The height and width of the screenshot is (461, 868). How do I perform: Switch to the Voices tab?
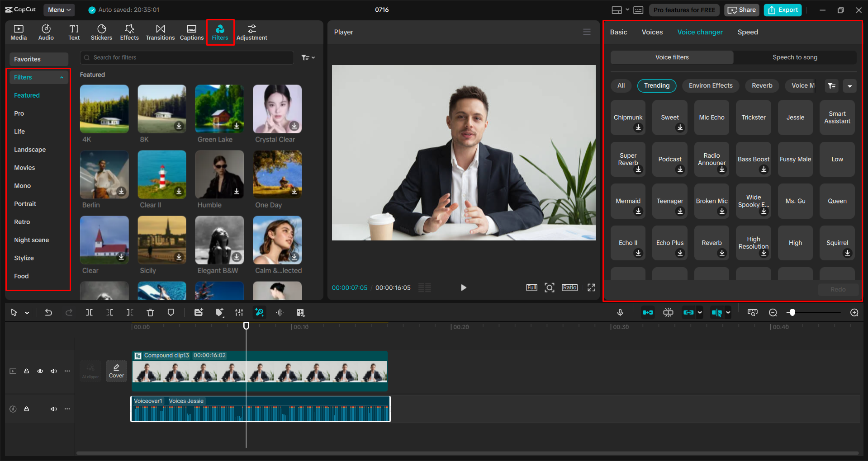pos(652,32)
